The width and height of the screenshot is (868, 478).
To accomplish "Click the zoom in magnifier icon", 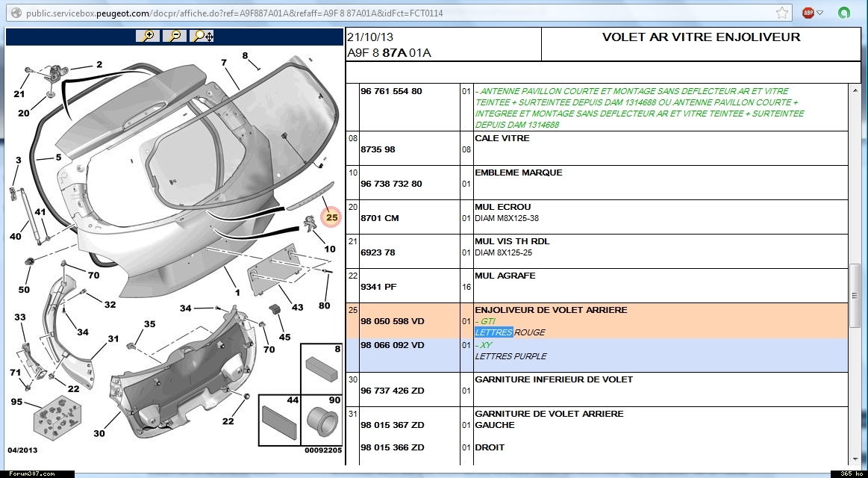I will 149,36.
